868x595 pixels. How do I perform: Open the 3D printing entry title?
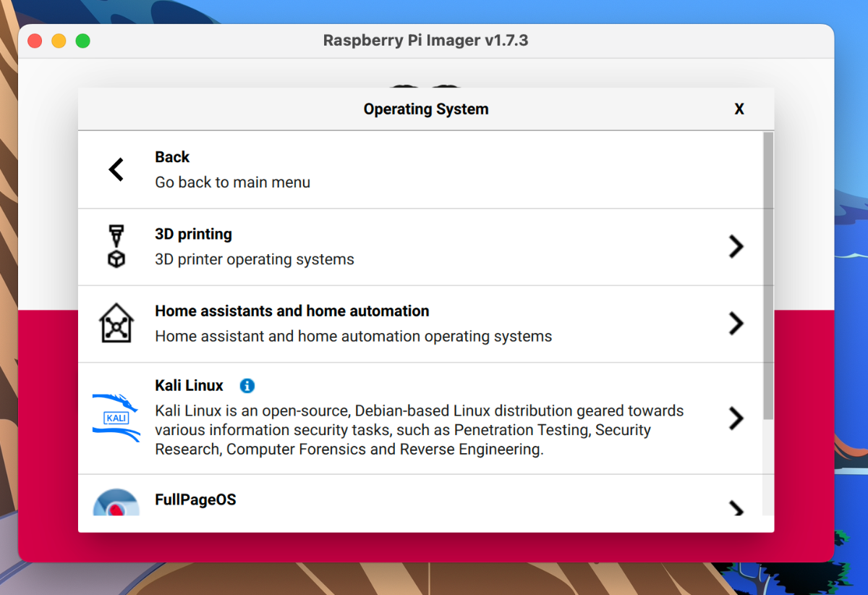(193, 235)
